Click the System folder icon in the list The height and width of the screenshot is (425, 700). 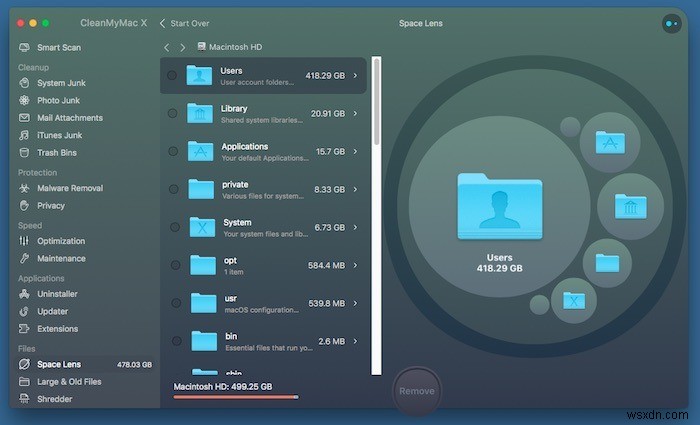click(202, 227)
